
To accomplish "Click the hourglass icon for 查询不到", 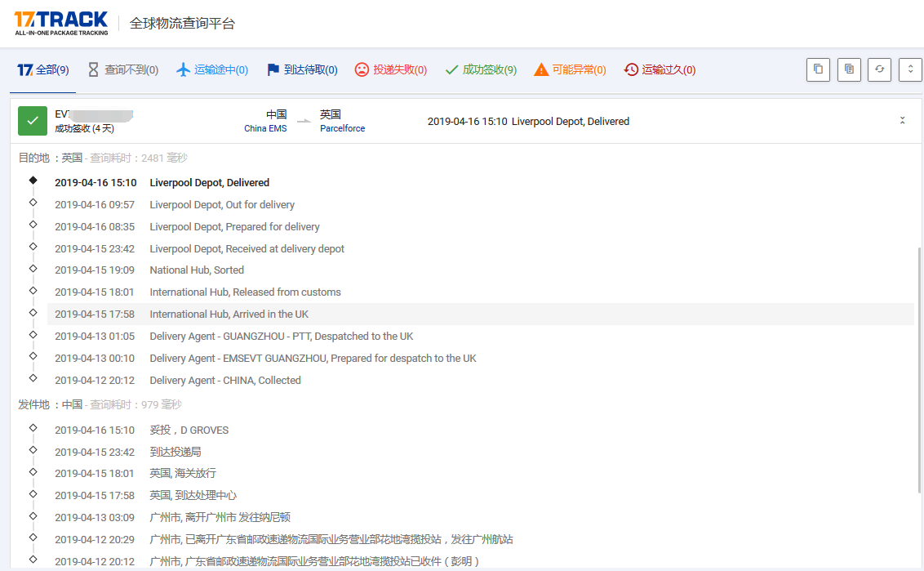I will (93, 70).
